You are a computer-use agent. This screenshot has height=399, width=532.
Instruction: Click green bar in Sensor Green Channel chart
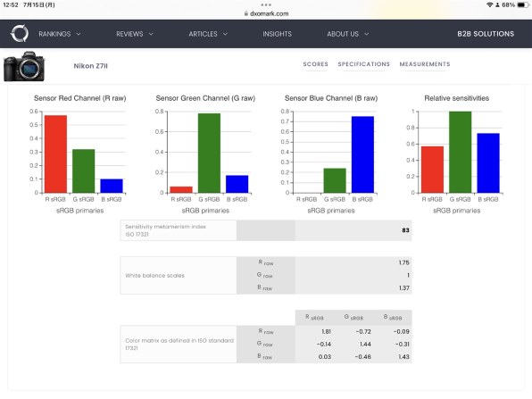coord(209,153)
